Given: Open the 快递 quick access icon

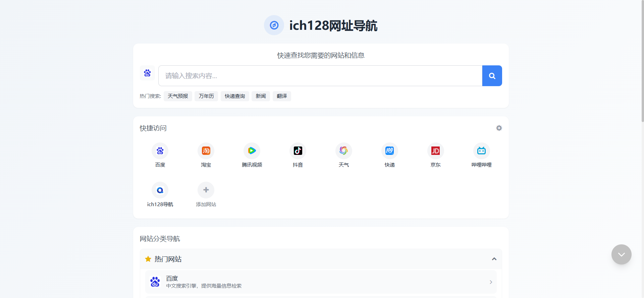Looking at the screenshot, I should coord(390,151).
